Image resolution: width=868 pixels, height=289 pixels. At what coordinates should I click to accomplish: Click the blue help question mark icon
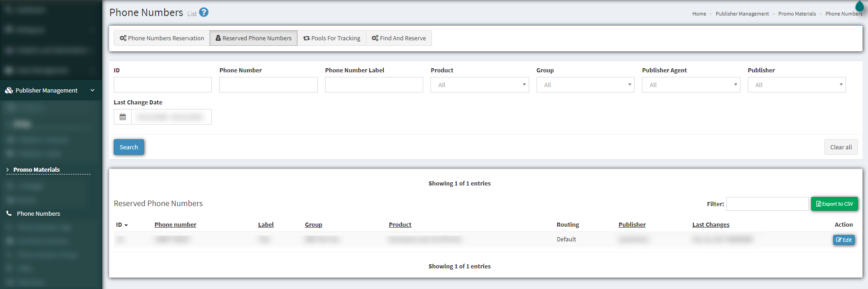[x=204, y=12]
